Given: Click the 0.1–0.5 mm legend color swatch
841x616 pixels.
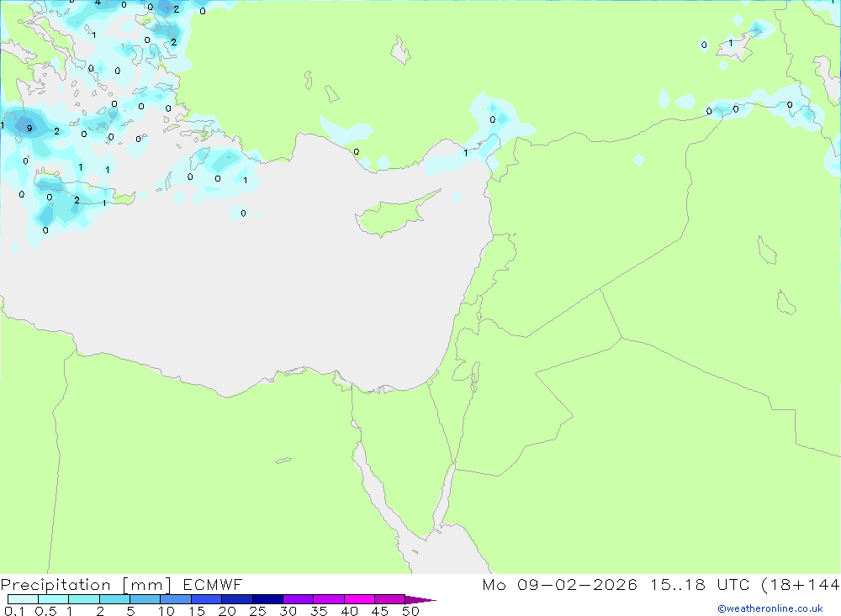Looking at the screenshot, I should pyautogui.click(x=23, y=599).
